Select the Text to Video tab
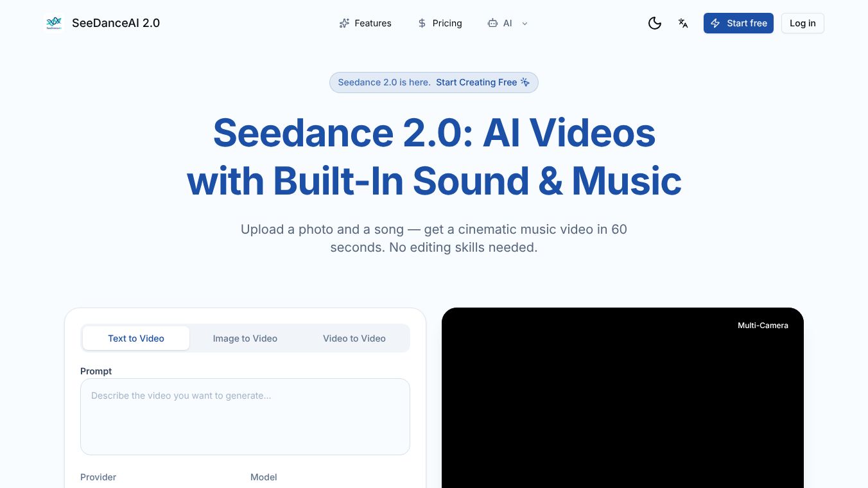 point(135,338)
